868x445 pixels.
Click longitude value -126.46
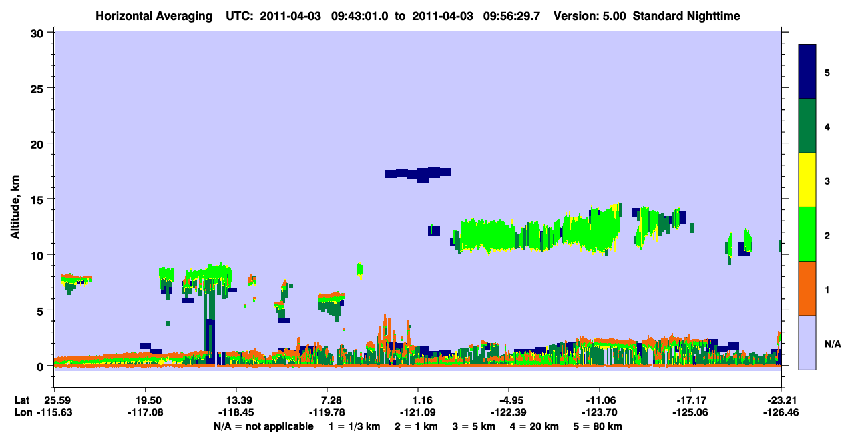click(781, 412)
